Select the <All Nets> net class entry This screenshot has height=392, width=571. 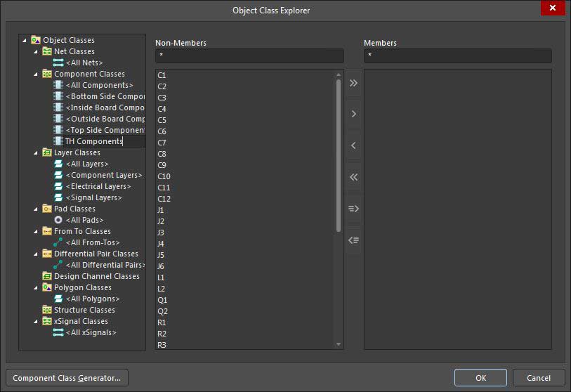[x=84, y=63]
